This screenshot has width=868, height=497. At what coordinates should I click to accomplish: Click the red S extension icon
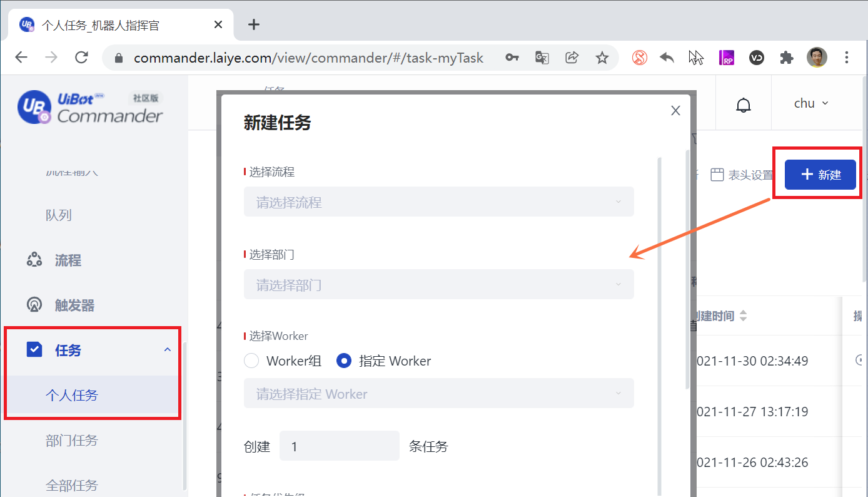639,58
